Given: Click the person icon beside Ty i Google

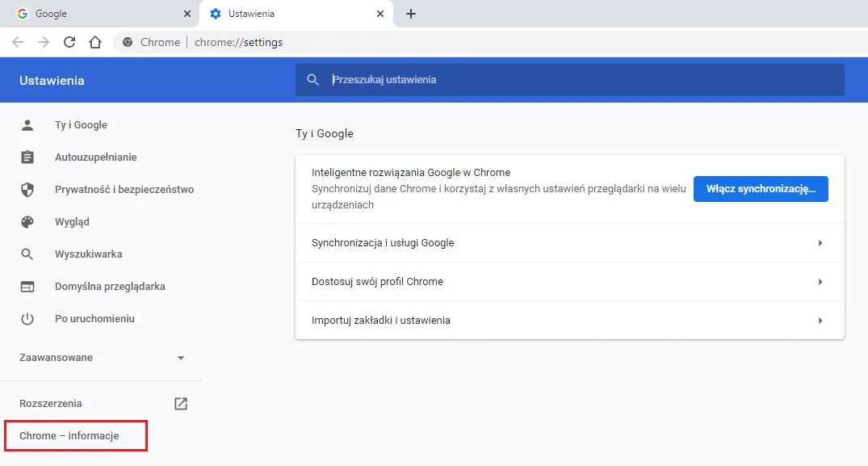Looking at the screenshot, I should [27, 125].
